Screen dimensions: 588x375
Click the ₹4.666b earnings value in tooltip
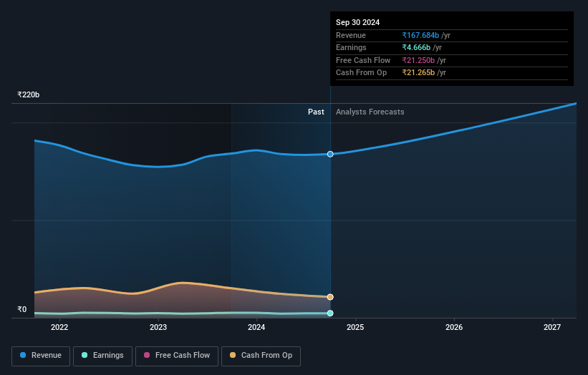tap(416, 47)
